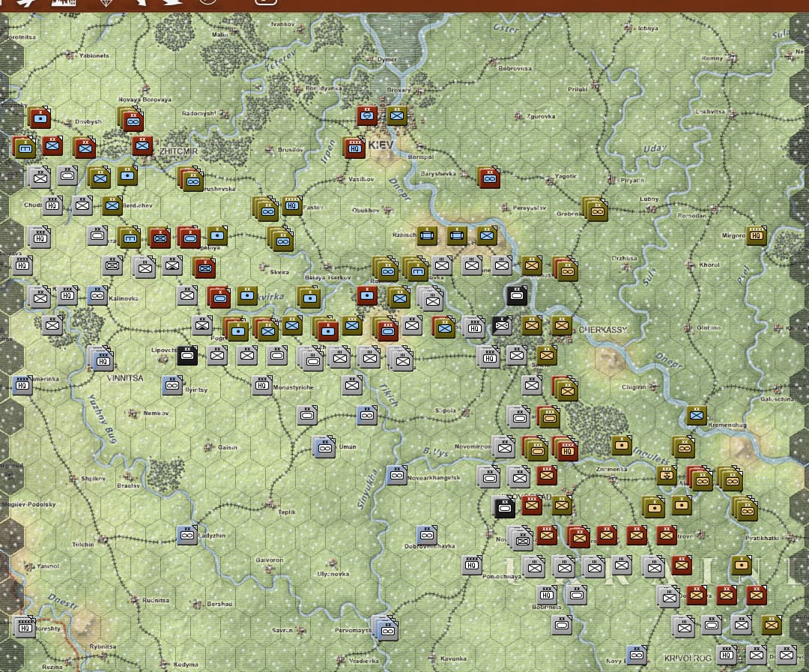The width and height of the screenshot is (809, 672).
Task: Select the gray HQ unit at Monastyrische
Action: tap(262, 385)
